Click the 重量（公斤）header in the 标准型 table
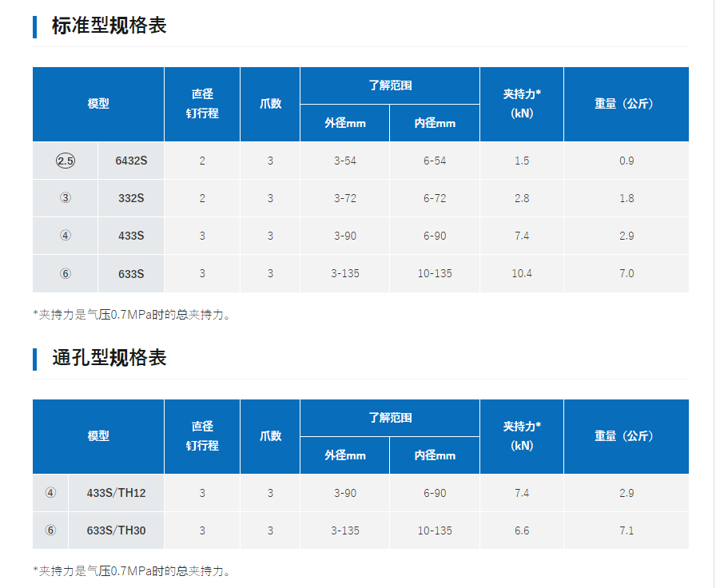 click(626, 104)
